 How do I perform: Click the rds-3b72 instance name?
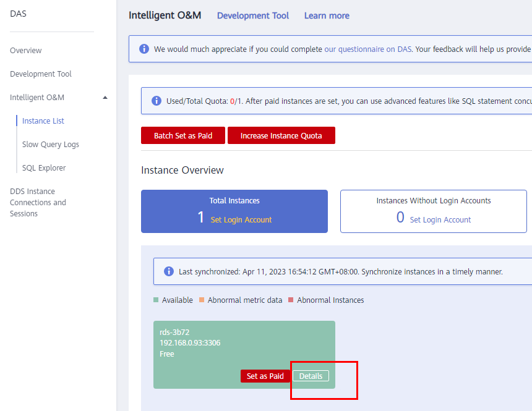tap(174, 332)
